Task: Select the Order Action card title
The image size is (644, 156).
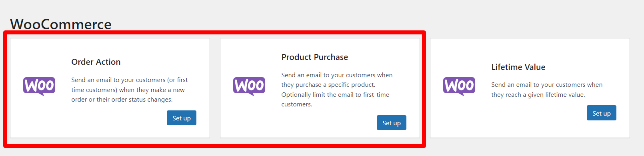Action: tap(96, 62)
